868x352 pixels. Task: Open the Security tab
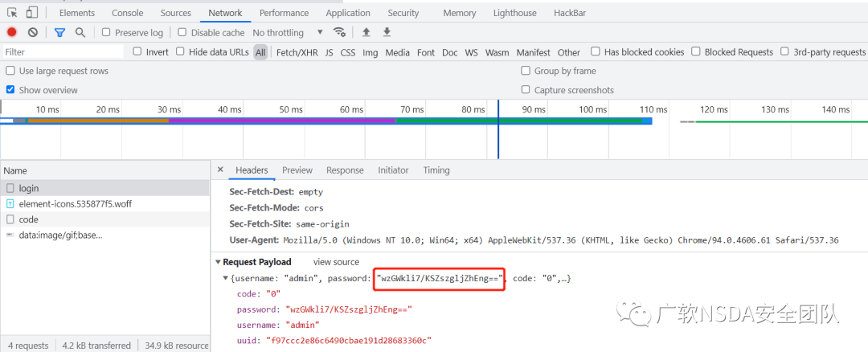[403, 13]
